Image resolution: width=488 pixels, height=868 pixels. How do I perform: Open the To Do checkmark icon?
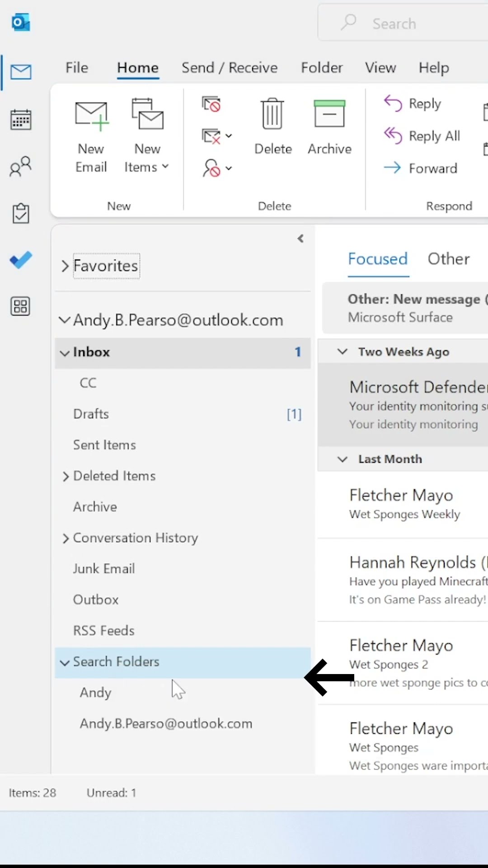click(x=21, y=260)
